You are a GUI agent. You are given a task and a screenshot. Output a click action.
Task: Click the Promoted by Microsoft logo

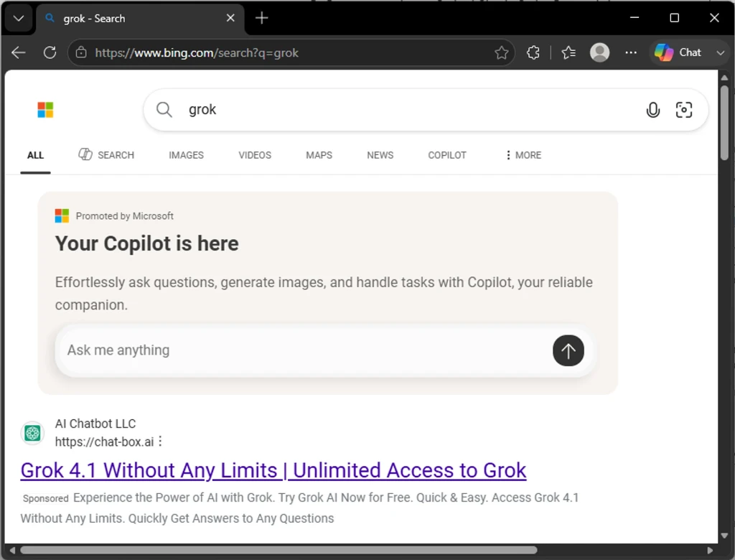pyautogui.click(x=62, y=216)
